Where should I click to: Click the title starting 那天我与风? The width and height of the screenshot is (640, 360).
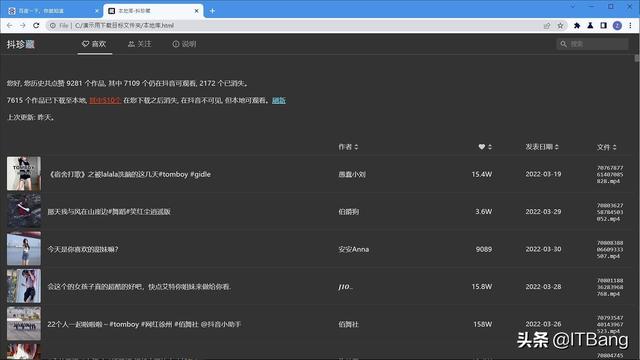(109, 212)
